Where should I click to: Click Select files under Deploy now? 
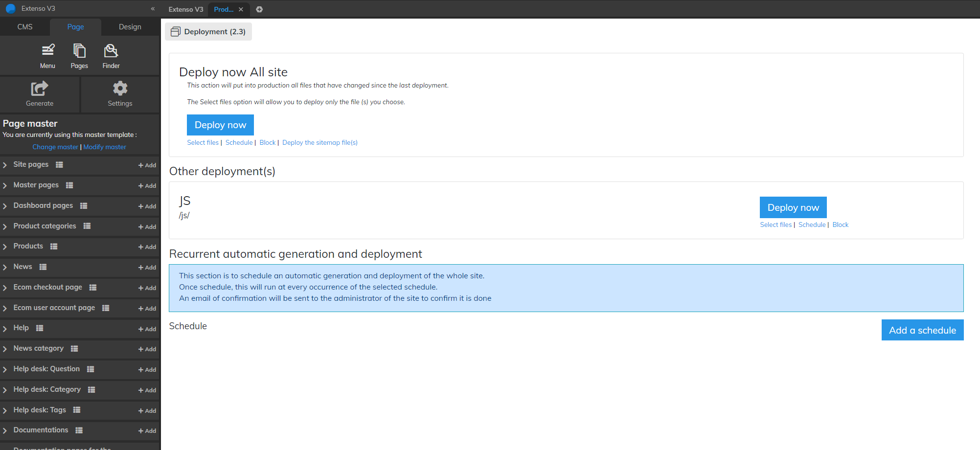point(203,142)
